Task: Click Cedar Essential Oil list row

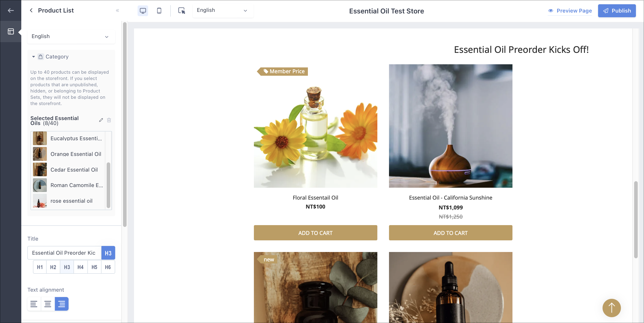Action: [68, 170]
